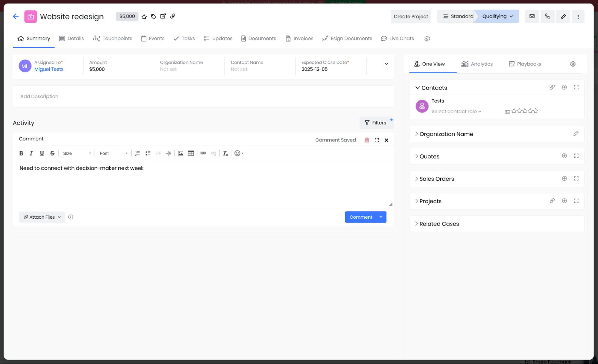Toggle italic formatting in the comment editor
Viewport: 598px width, 364px height.
(31, 153)
